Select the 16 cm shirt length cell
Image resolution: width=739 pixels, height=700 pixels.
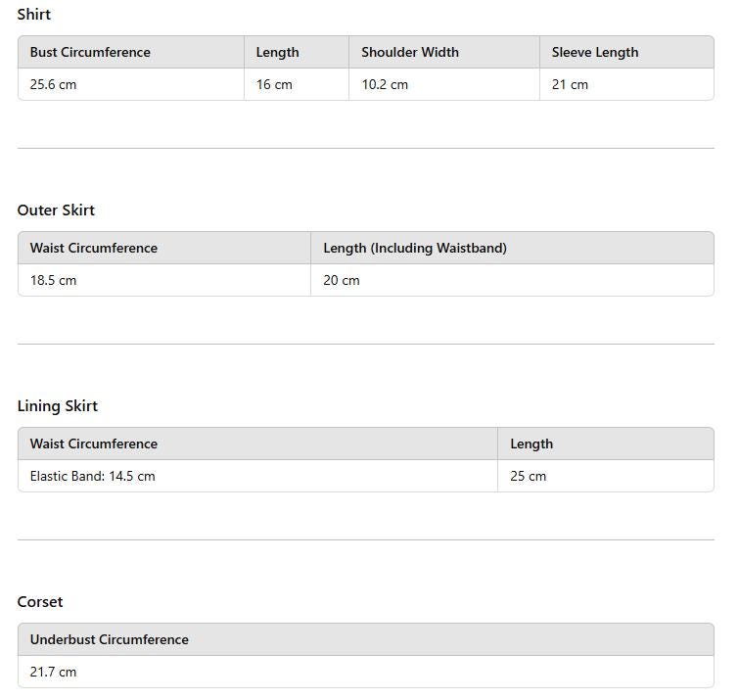pos(274,85)
